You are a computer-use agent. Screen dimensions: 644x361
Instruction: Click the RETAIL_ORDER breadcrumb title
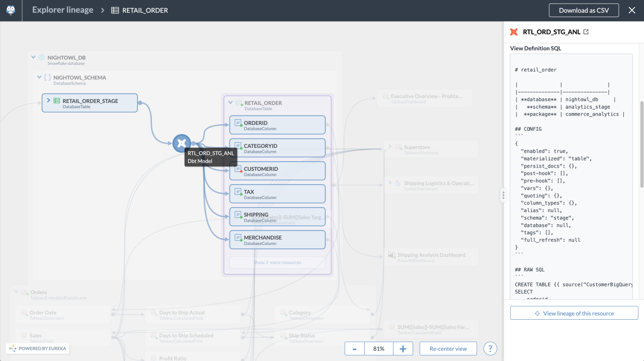pos(145,10)
